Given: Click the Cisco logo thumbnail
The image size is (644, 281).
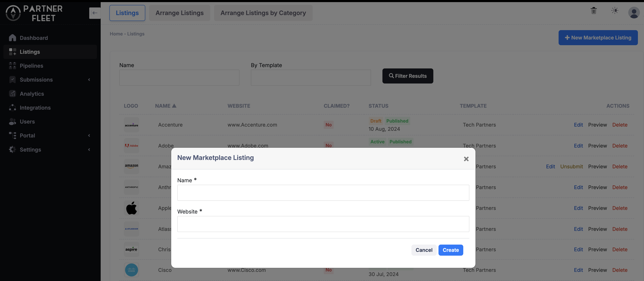Looking at the screenshot, I should (x=132, y=270).
